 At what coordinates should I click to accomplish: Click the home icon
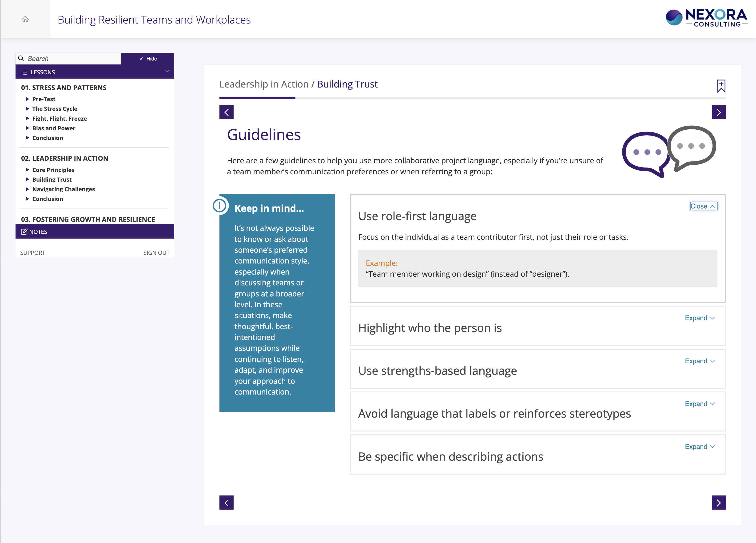(x=25, y=19)
